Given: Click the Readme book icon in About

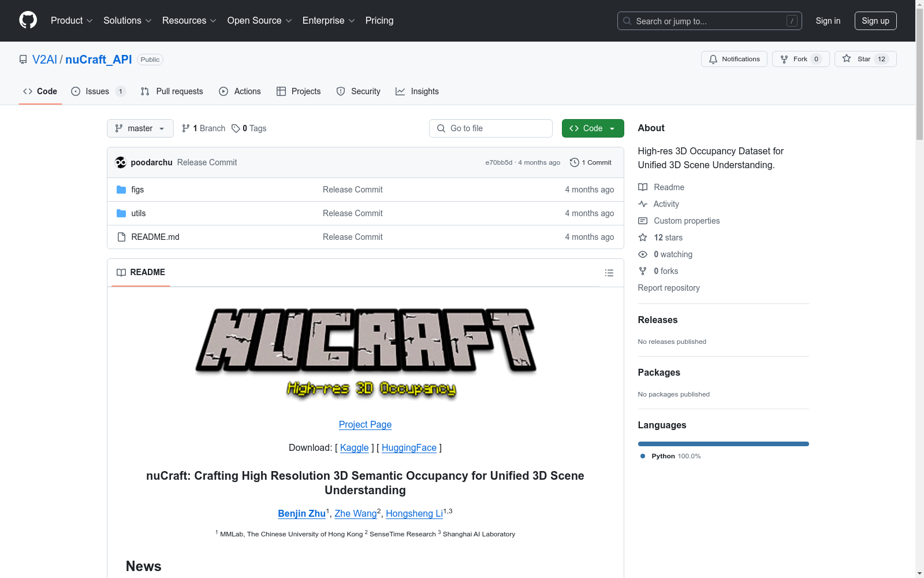Looking at the screenshot, I should [x=643, y=187].
